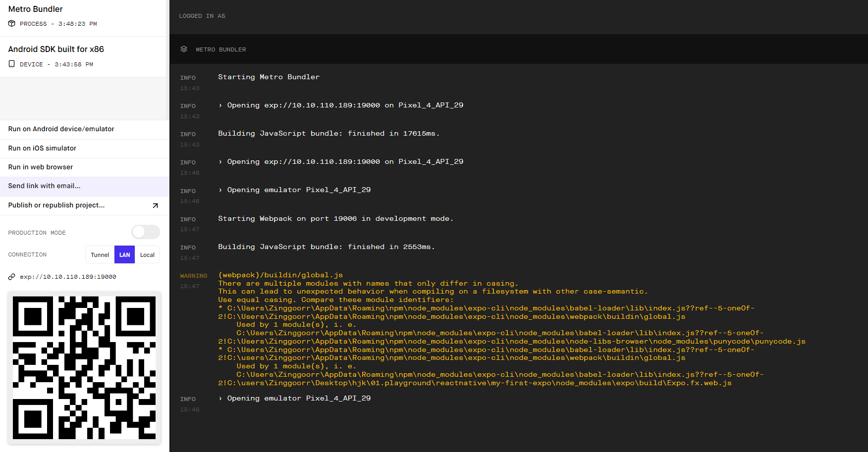Click the METRO BUNDLER log panel header
Image resolution: width=868 pixels, height=452 pixels.
(519, 49)
